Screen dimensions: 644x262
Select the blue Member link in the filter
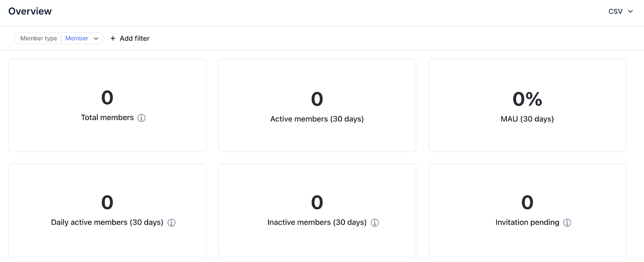click(x=76, y=38)
